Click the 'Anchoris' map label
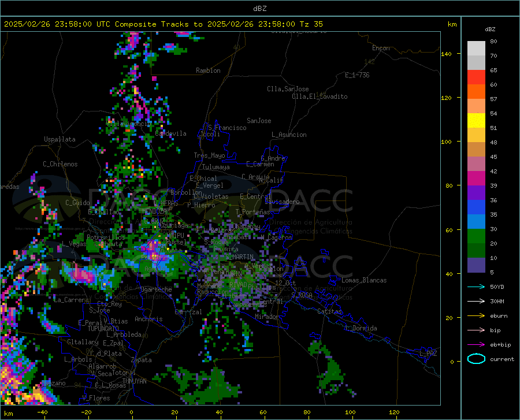520x420 pixels. [148, 319]
